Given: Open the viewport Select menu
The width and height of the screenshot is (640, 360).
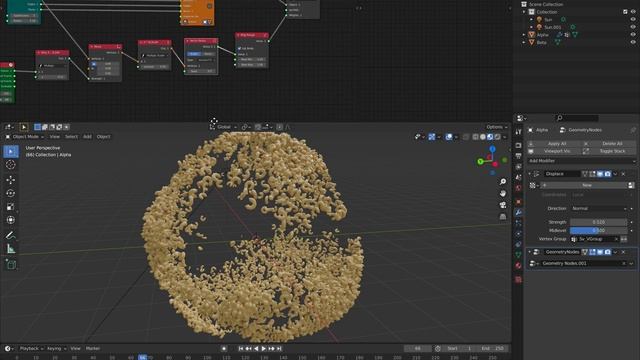Looking at the screenshot, I should [x=71, y=137].
